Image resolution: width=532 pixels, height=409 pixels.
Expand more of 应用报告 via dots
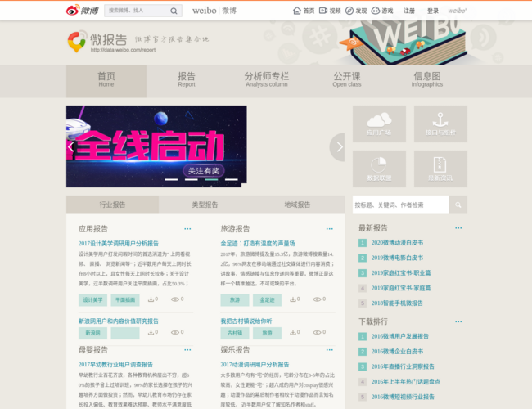point(187,229)
